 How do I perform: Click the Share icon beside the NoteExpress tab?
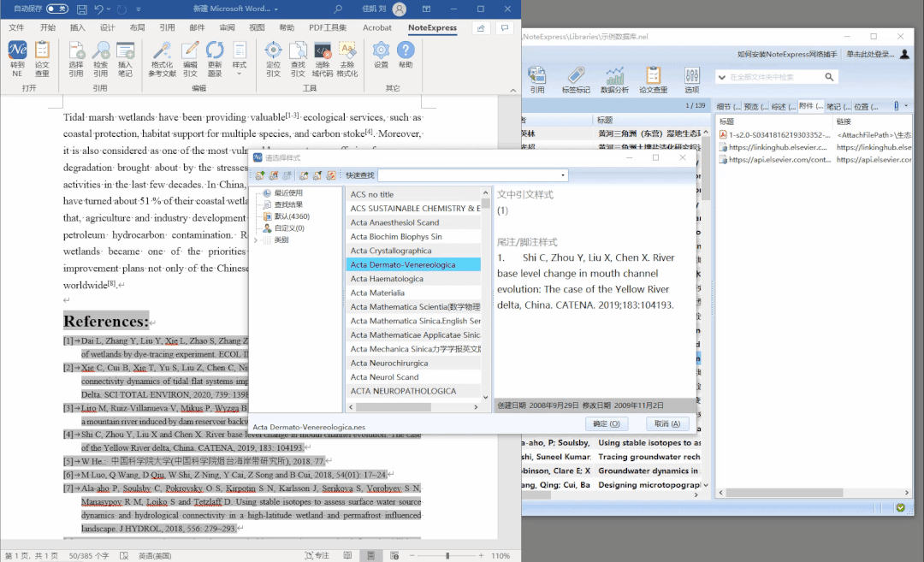click(x=481, y=27)
